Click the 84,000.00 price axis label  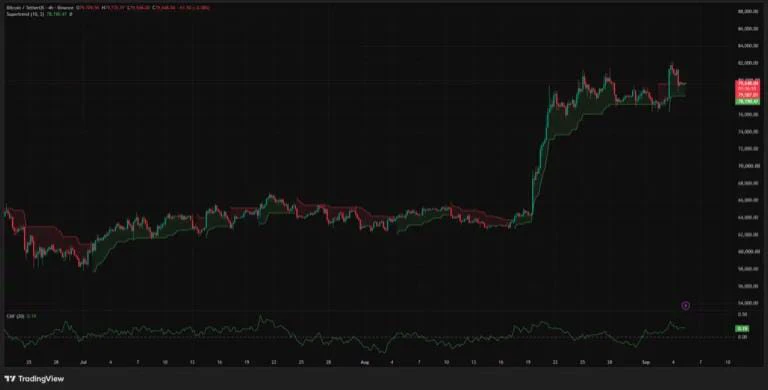click(749, 46)
